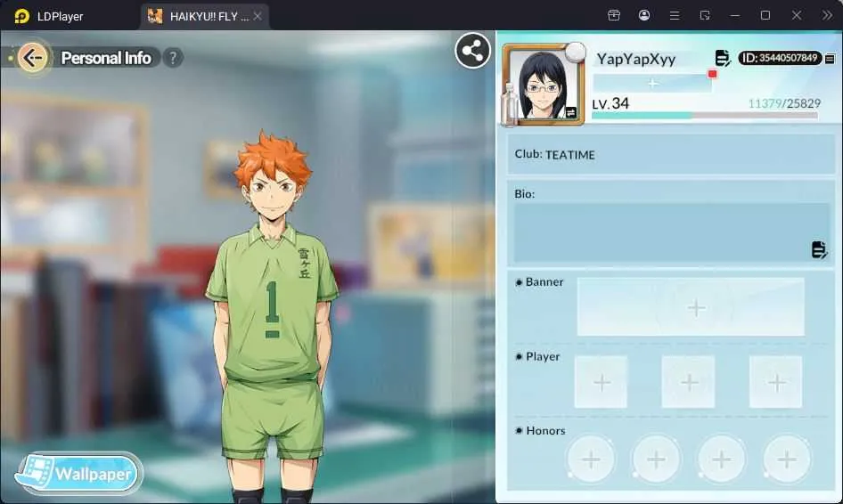The height and width of the screenshot is (504, 843).
Task: Add the first Honors badge slot
Action: (x=591, y=459)
